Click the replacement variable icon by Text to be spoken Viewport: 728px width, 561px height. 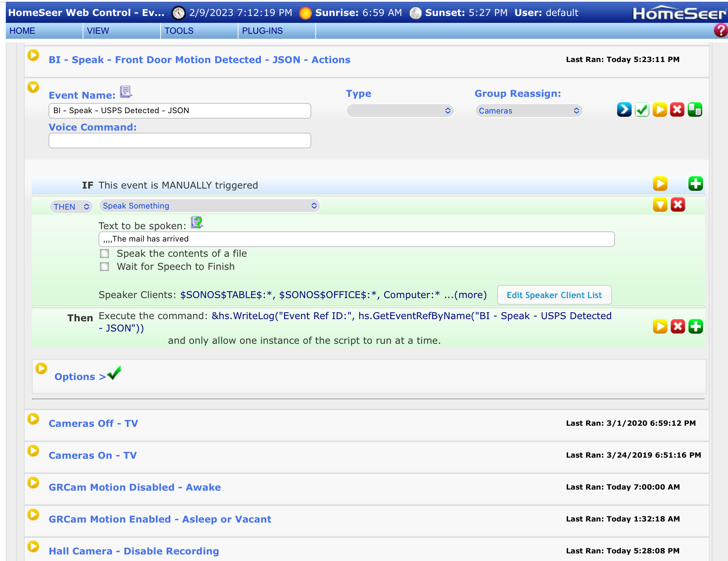[197, 222]
